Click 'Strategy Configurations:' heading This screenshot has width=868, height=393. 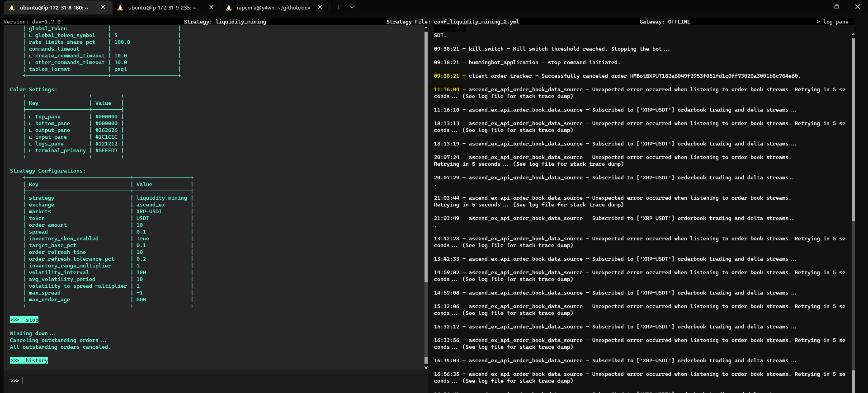coord(47,171)
